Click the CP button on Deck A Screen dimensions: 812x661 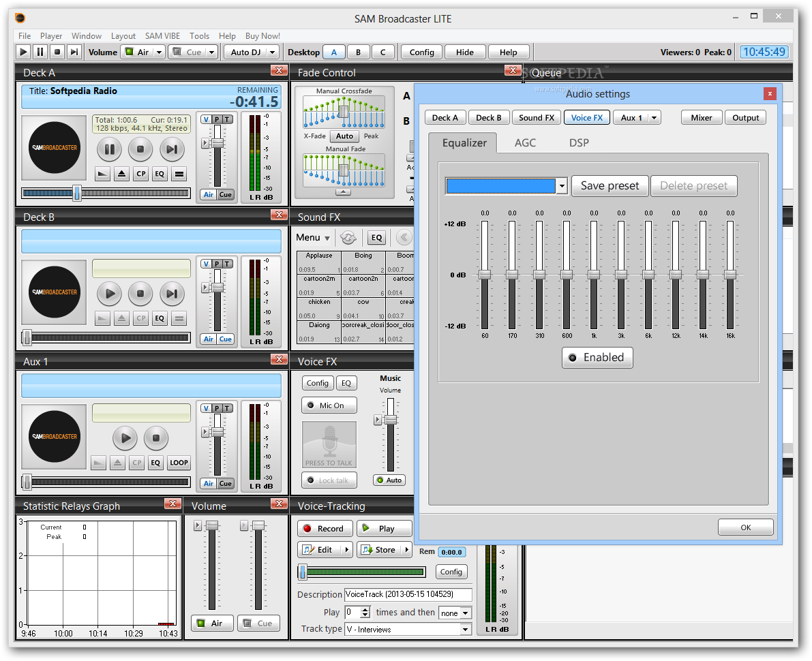point(141,174)
